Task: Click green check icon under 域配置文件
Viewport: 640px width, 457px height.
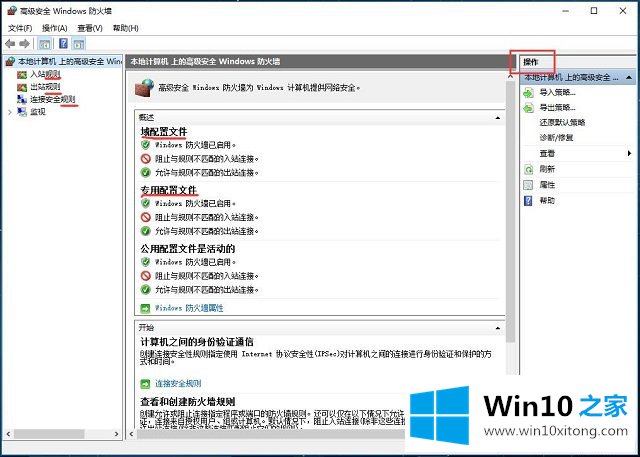Action: (146, 173)
